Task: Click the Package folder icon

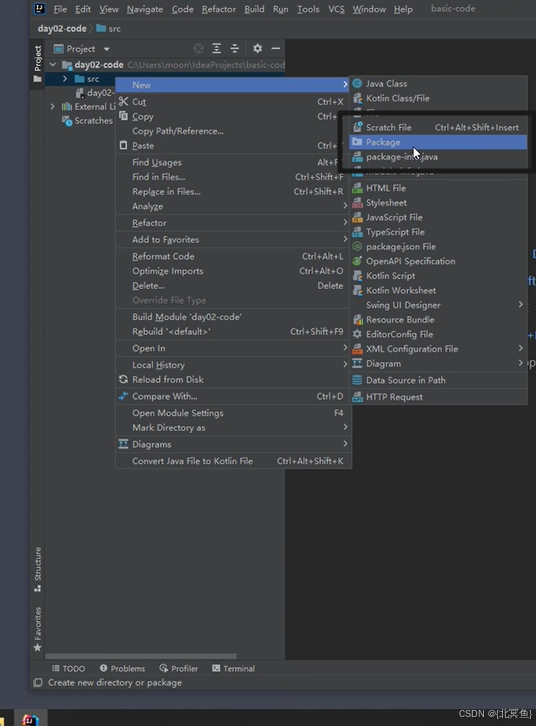Action: (357, 142)
